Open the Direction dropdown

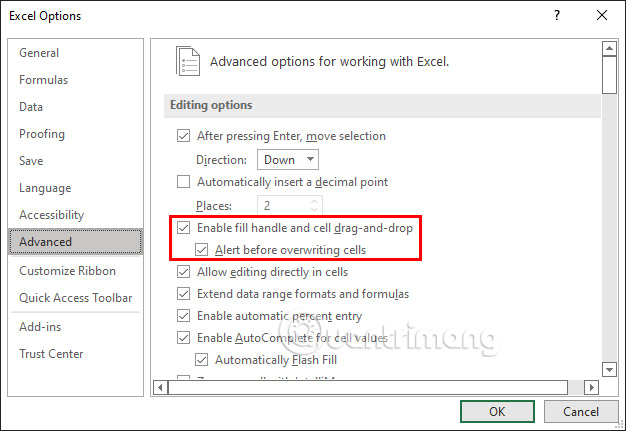point(288,160)
